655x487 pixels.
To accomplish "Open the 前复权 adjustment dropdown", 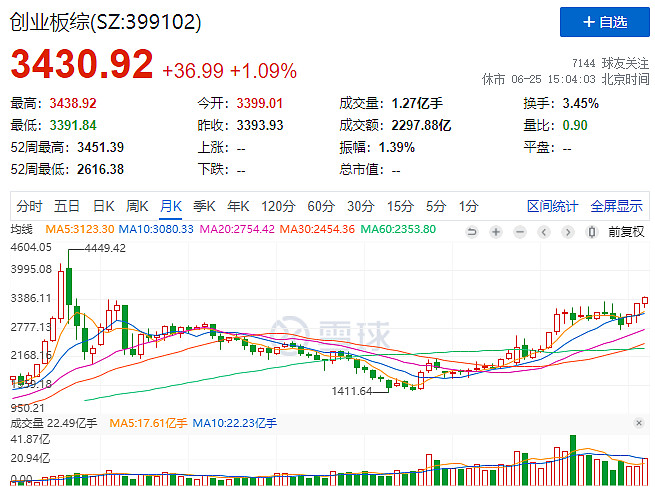I will point(626,232).
